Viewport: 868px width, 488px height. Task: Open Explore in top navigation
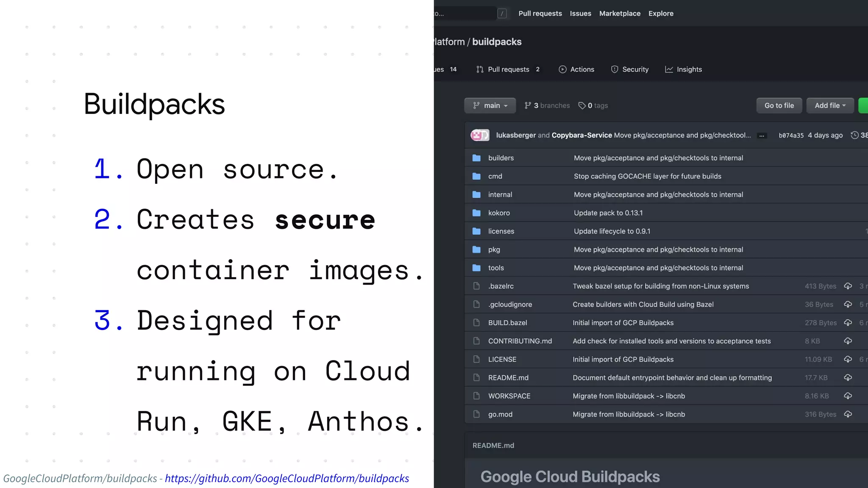pyautogui.click(x=661, y=14)
